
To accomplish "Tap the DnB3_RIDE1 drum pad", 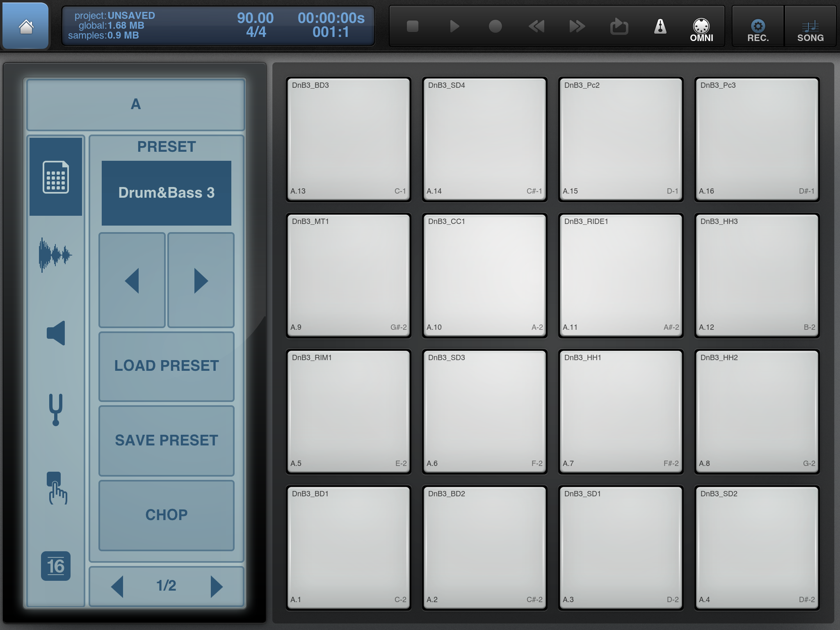I will click(x=621, y=275).
